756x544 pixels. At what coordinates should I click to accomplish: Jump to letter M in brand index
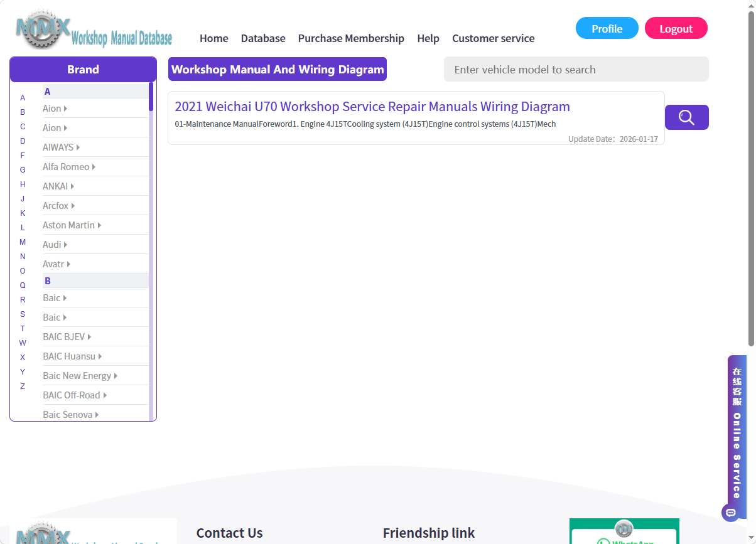click(23, 242)
